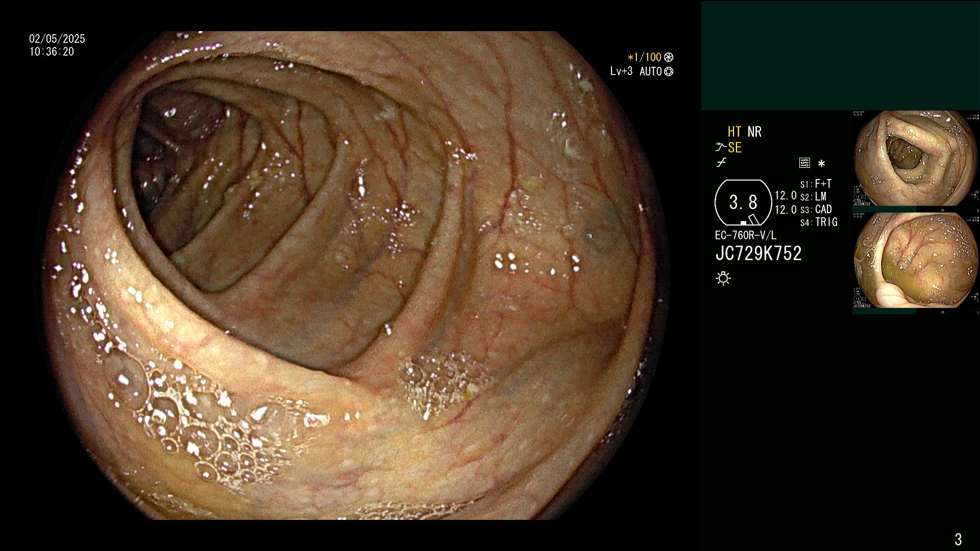Click the HT indicator label
The height and width of the screenshot is (551, 980).
point(734,132)
